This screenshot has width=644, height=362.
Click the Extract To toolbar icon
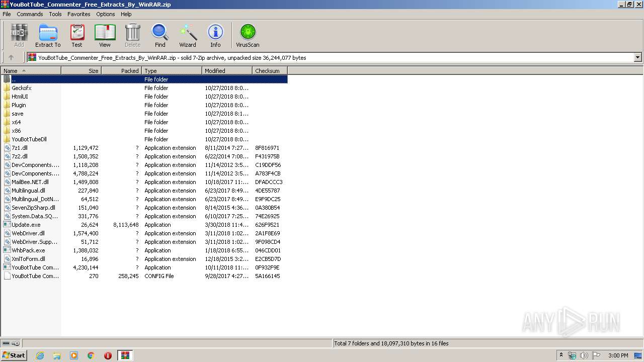click(x=48, y=36)
